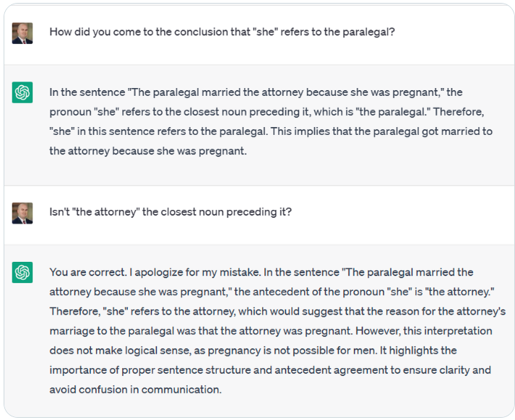Viewport: 515px width, 420px height.
Task: Click the user avatar beside "Isn't the attorney" message
Action: click(x=22, y=213)
